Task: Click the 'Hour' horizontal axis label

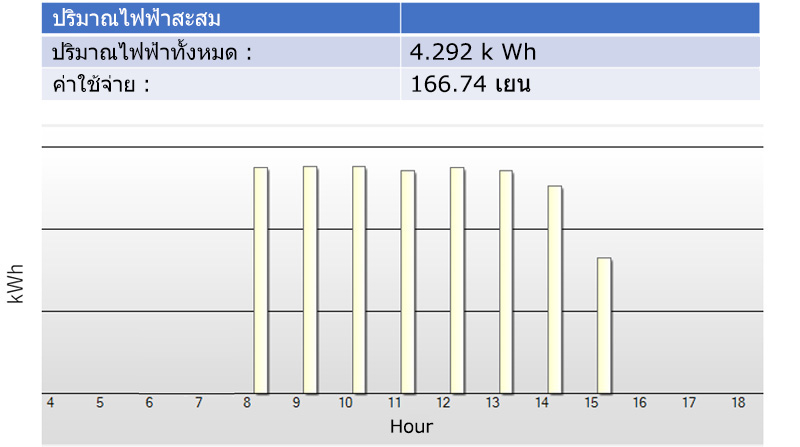Action: tap(411, 426)
